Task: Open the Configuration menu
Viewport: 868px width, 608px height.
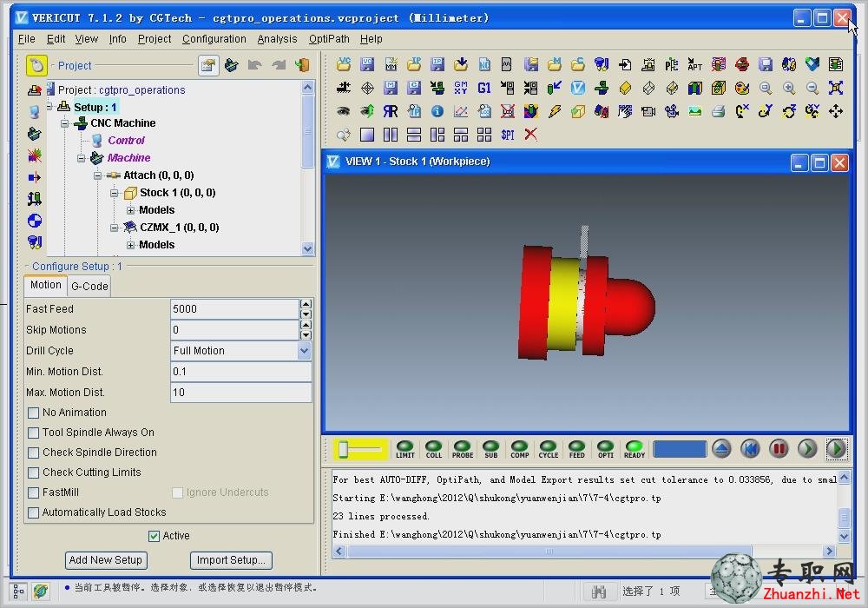Action: point(214,39)
